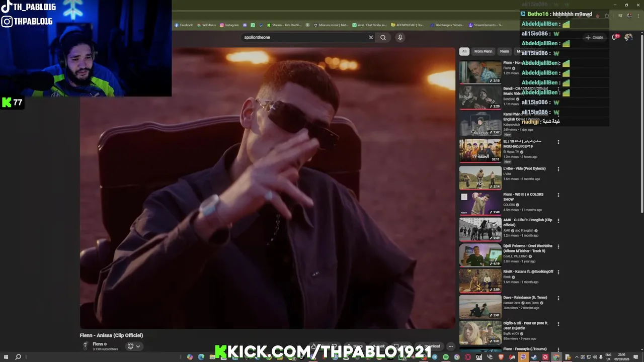The height and width of the screenshot is (362, 644).
Task: Open the Bendi CHADIMADI video thumbnail
Action: click(x=480, y=98)
